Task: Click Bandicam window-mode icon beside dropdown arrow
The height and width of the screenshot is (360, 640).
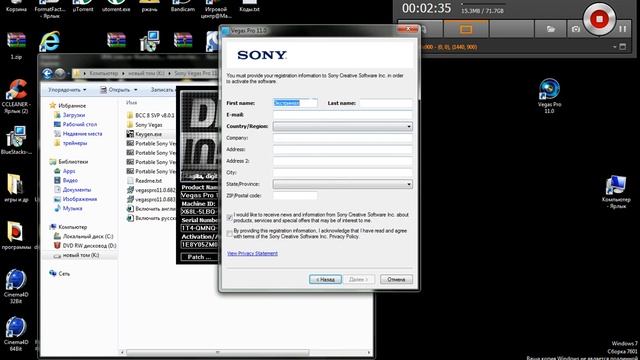Action: [x=622, y=47]
